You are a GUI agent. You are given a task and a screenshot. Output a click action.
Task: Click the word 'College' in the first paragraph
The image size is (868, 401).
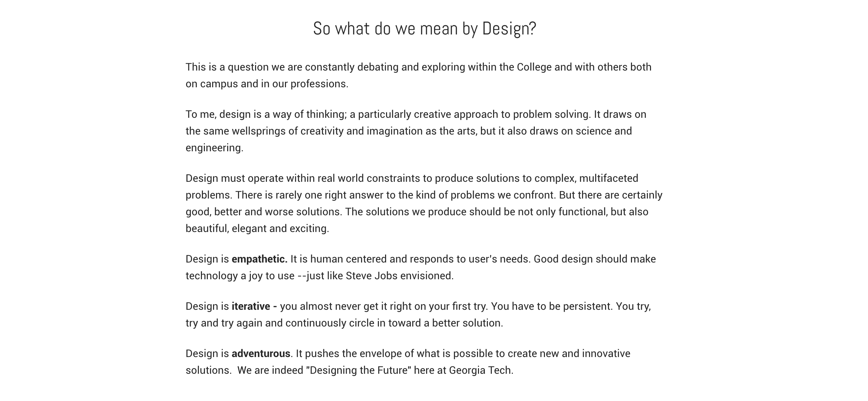(x=534, y=67)
